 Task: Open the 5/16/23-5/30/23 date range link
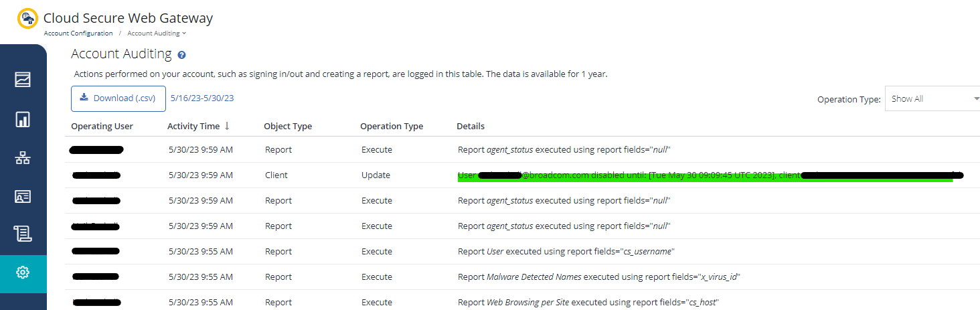coord(201,98)
